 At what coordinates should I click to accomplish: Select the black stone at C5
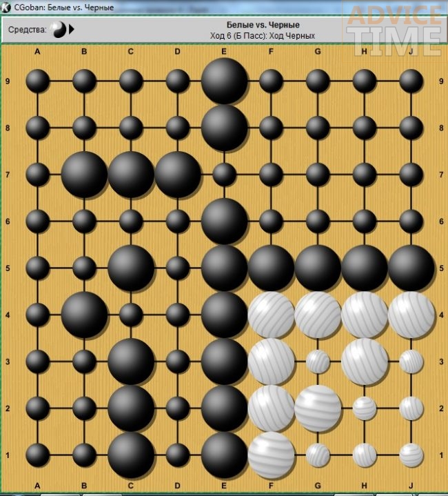(131, 268)
